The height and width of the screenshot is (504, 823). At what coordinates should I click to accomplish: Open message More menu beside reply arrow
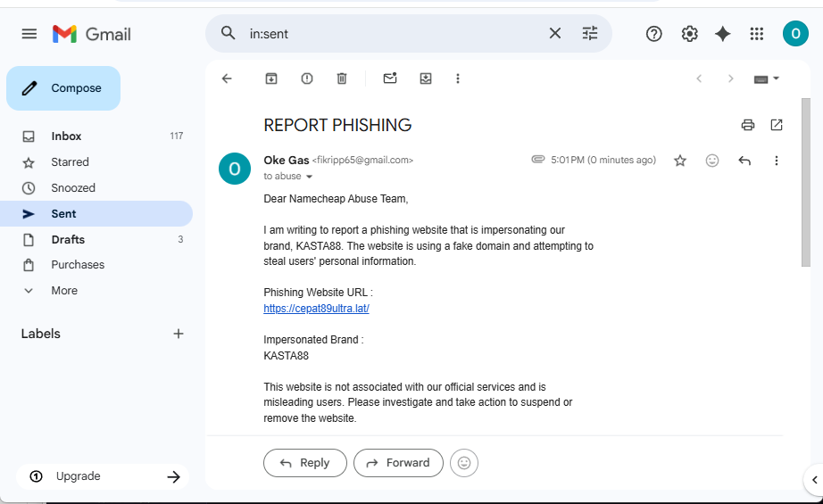coord(777,161)
